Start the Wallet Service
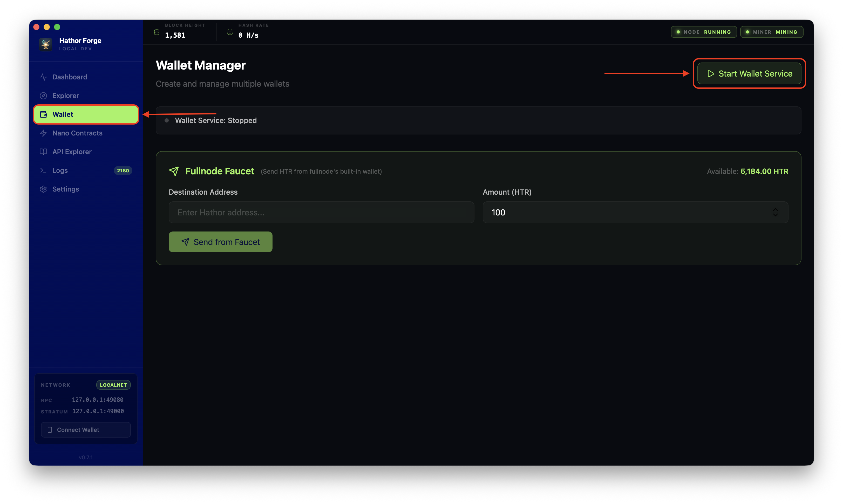This screenshot has height=504, width=843. [749, 74]
